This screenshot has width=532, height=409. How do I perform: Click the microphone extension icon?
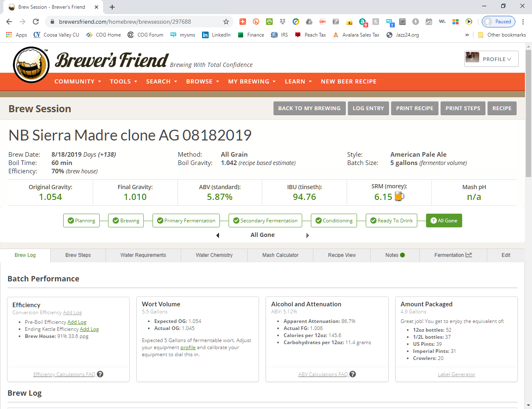(416, 22)
